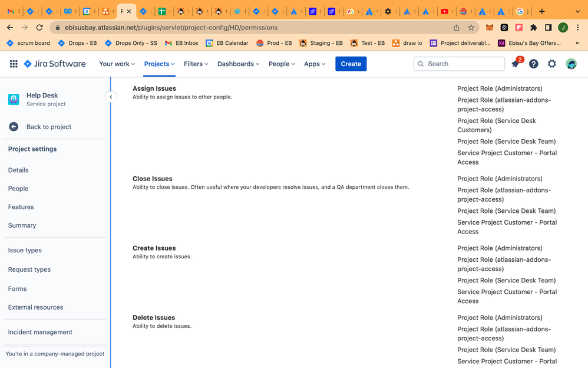Bookmark this page with the star icon

(x=471, y=27)
